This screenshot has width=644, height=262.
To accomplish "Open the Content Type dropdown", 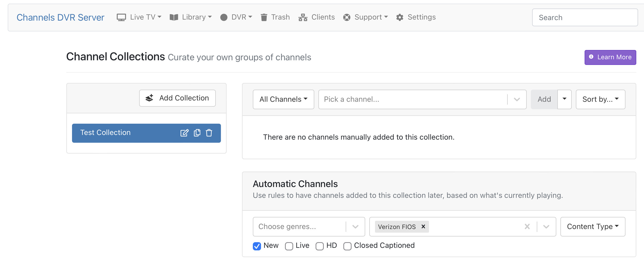I will (593, 226).
